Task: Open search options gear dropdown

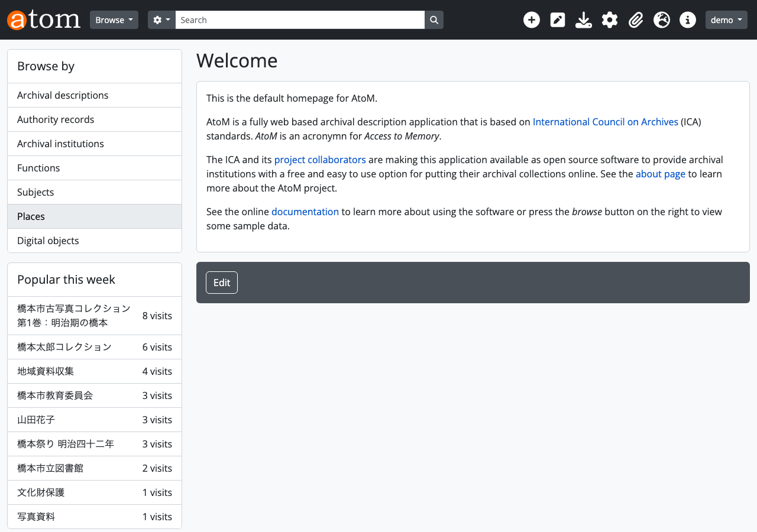Action: pyautogui.click(x=161, y=20)
